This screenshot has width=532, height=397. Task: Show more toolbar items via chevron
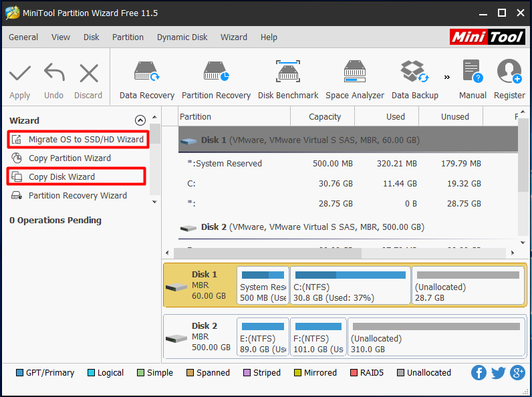tap(447, 78)
